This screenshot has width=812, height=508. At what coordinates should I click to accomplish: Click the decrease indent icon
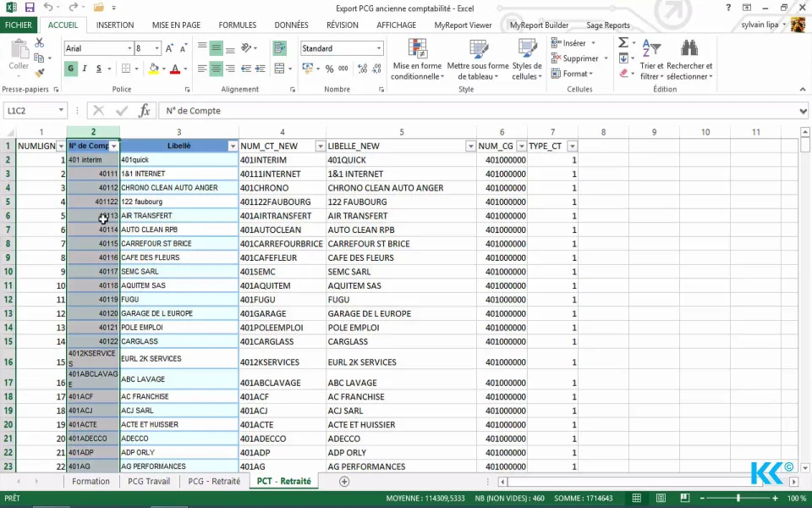pos(246,69)
